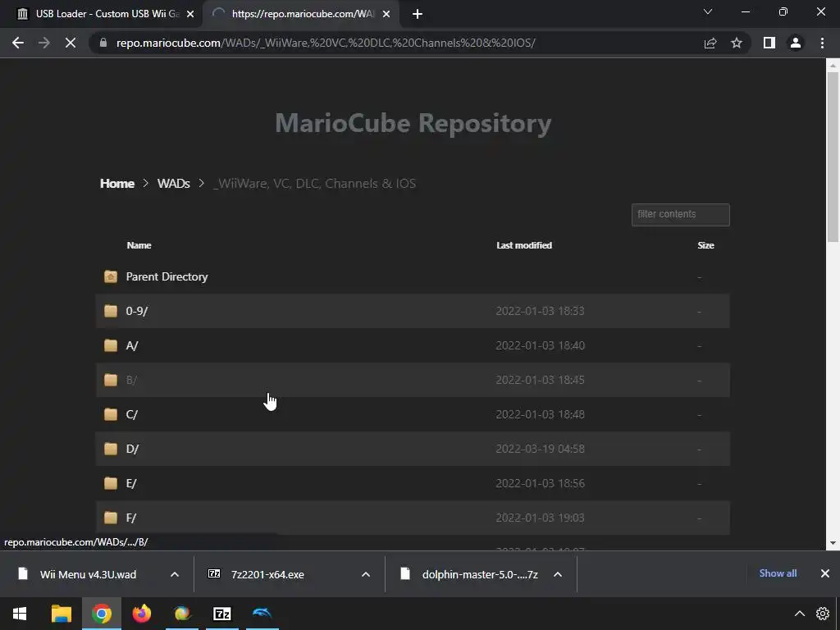Expand options for dolphin-master download

pos(558,574)
